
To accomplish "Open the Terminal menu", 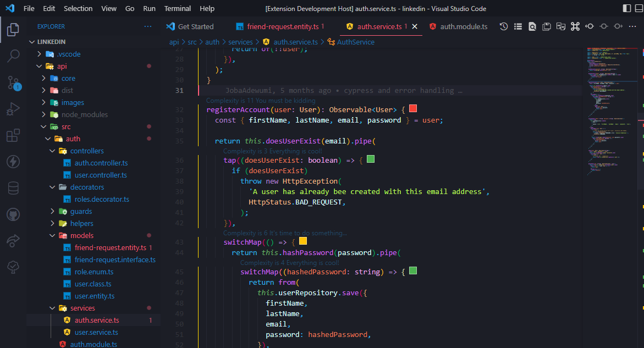I will point(177,8).
